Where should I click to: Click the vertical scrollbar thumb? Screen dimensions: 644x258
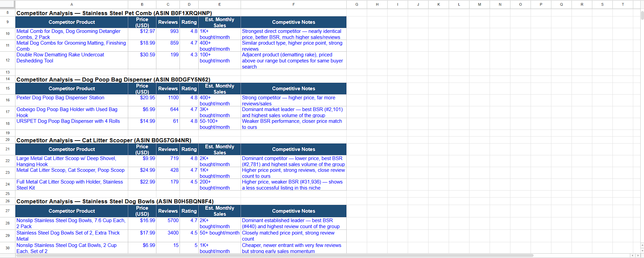click(x=642, y=15)
